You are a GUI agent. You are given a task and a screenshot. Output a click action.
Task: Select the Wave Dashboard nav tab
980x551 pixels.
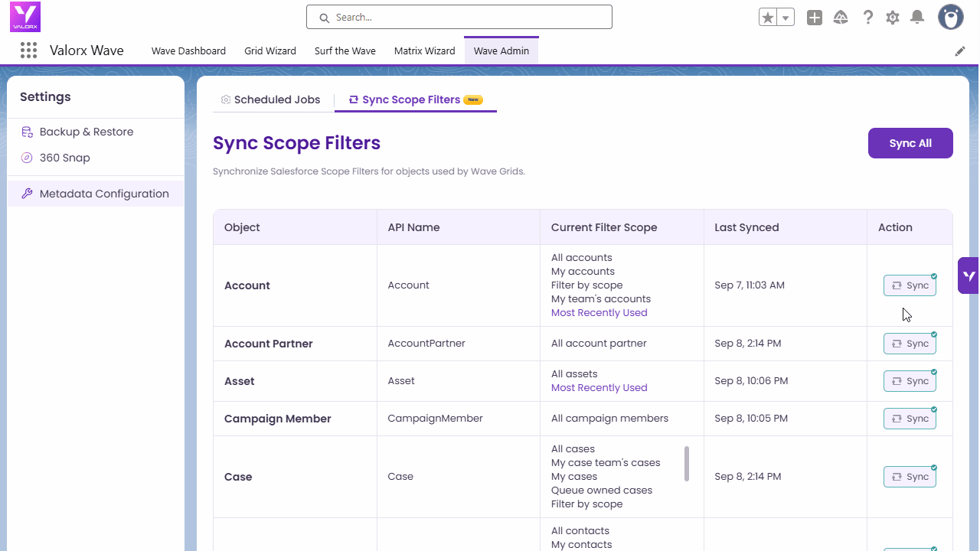pyautogui.click(x=188, y=51)
